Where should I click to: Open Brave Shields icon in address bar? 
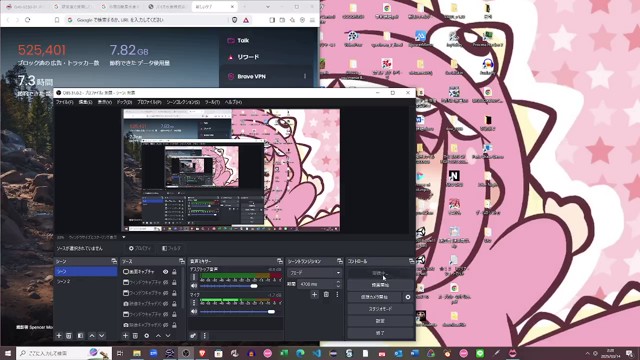235,20
